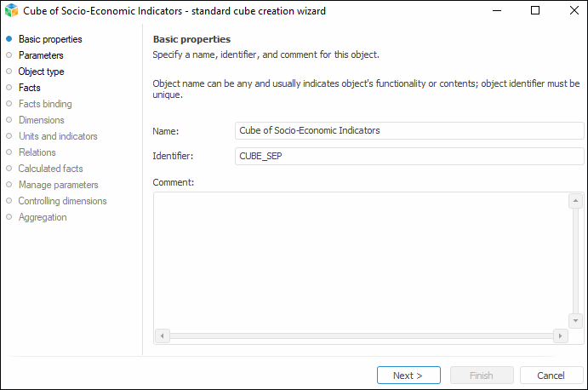The image size is (588, 390).
Task: Open the Object type wizard step
Action: point(41,72)
